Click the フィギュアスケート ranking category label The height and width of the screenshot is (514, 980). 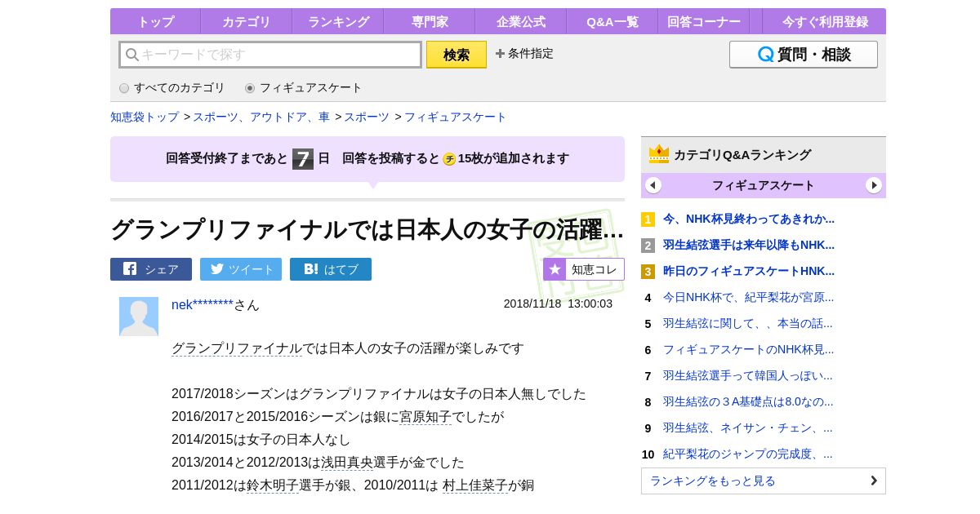coord(764,185)
